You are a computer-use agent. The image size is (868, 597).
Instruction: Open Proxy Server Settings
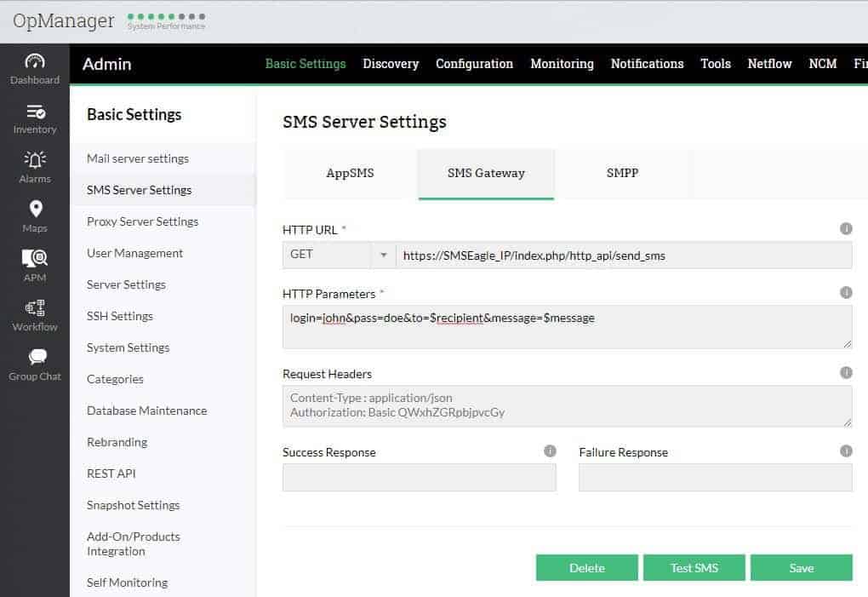(142, 221)
